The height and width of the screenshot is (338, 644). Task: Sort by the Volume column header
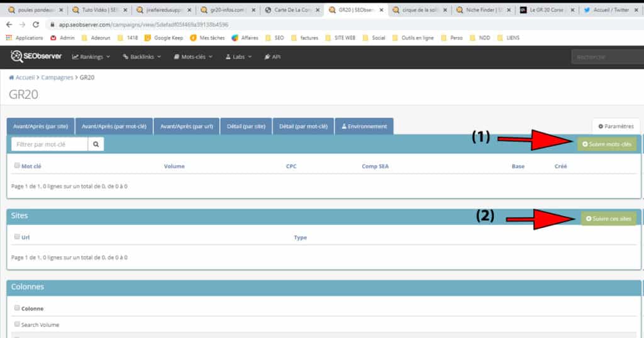[174, 166]
